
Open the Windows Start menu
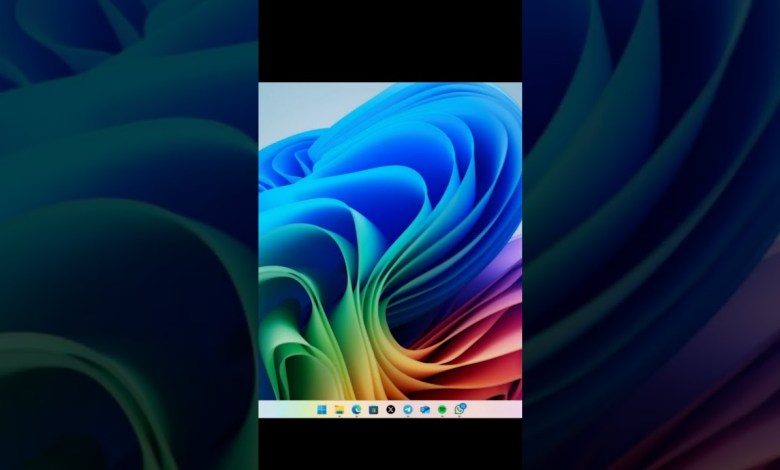click(321, 409)
